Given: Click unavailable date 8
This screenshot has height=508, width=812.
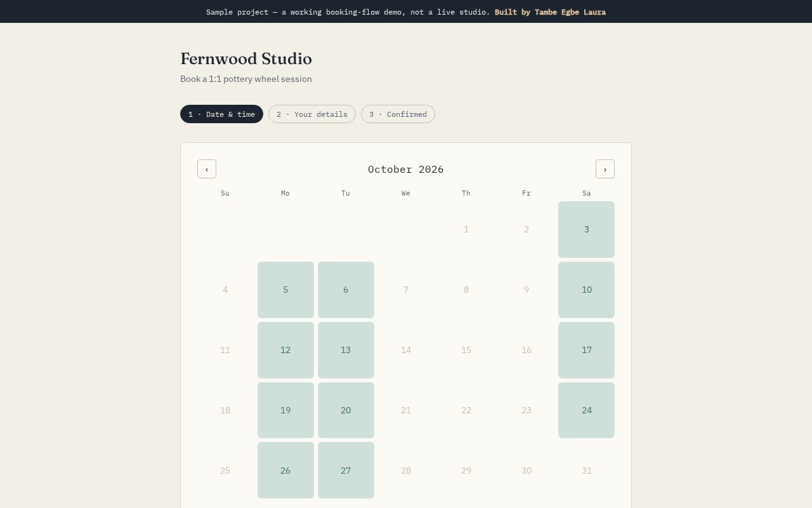Looking at the screenshot, I should point(466,290).
